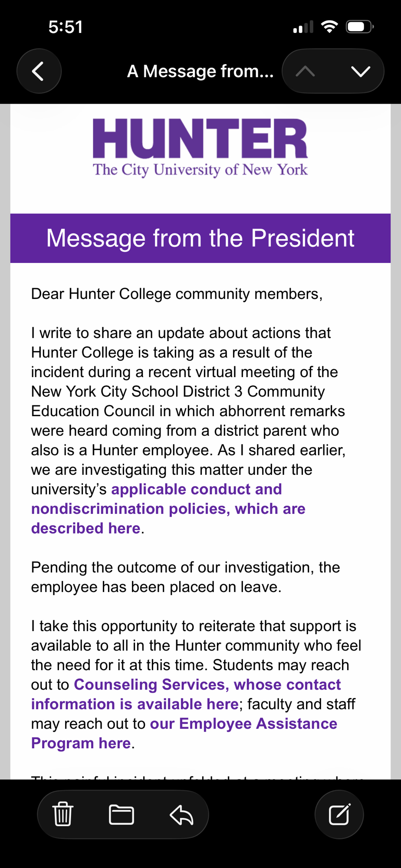Tap the 'Dear Hunter College community members' greeting
Viewport: 401px width, 868px height.
pos(177,294)
